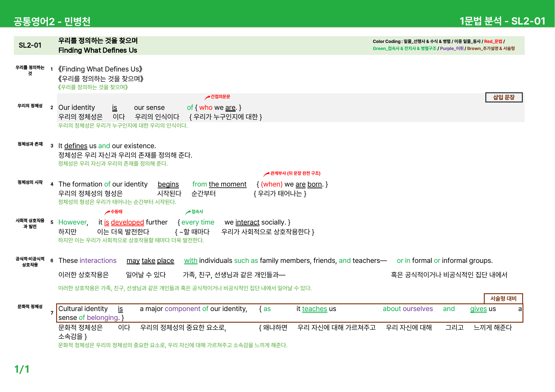Click the underlined 'interact' in sentence 5
The height and width of the screenshot is (392, 555).
(x=248, y=222)
